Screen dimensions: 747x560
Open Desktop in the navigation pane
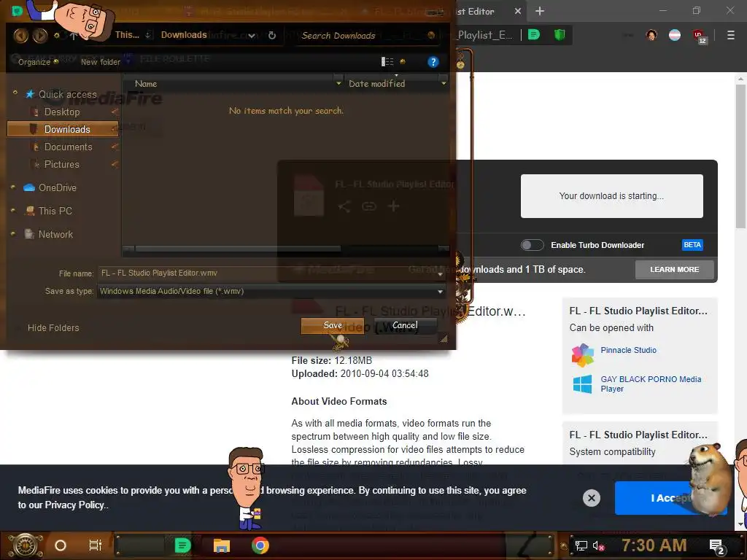(x=62, y=112)
